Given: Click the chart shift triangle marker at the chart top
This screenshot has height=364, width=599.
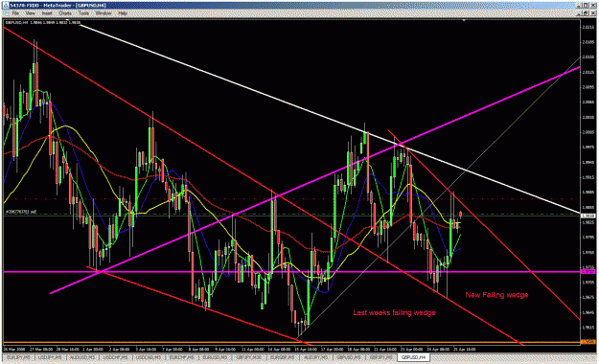Looking at the screenshot, I should click(x=464, y=20).
